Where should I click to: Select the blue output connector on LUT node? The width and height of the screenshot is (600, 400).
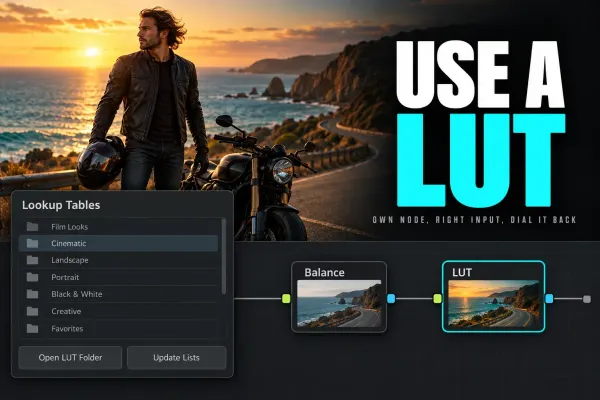pos(549,299)
